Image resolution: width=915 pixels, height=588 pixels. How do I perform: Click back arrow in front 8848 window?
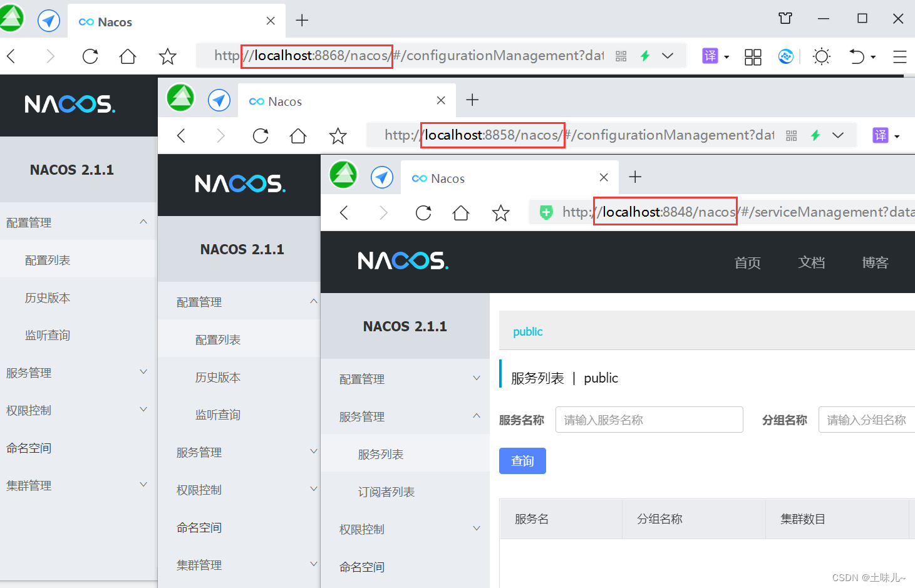coord(344,213)
